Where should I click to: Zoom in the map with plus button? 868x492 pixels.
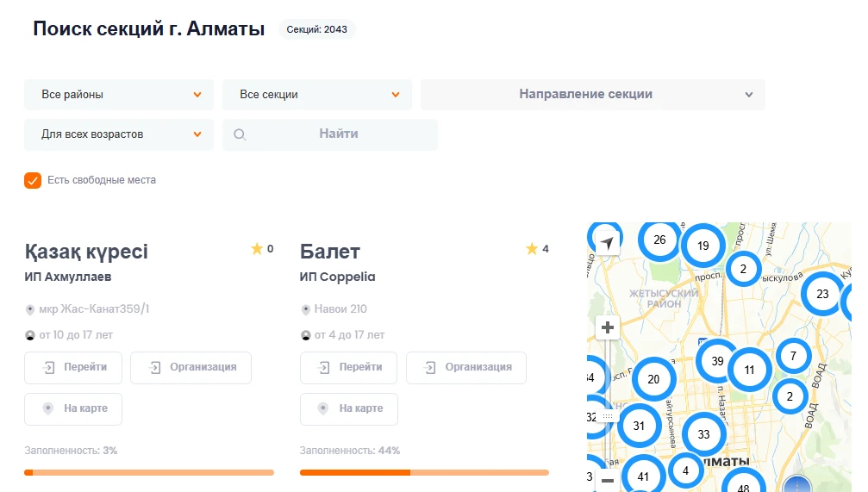point(608,327)
